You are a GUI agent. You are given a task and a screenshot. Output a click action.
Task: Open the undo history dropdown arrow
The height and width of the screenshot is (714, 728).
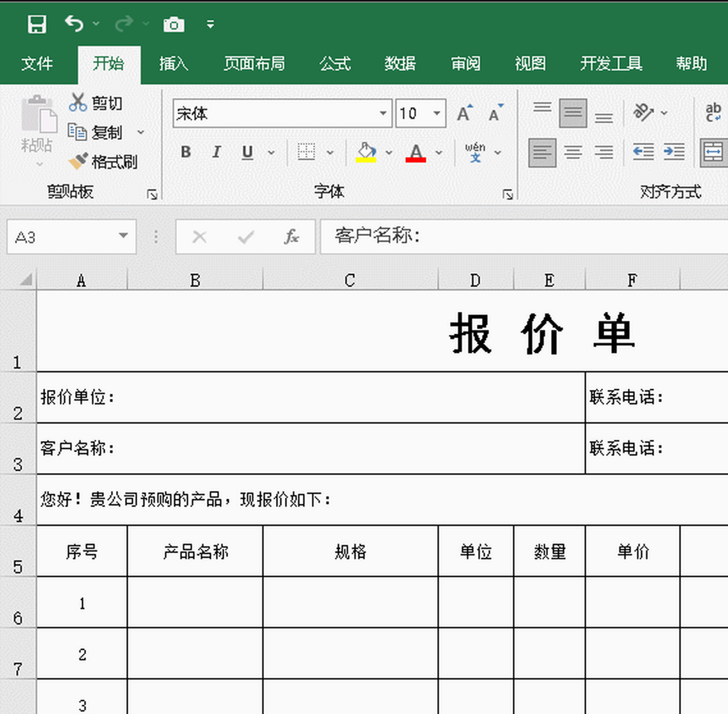point(96,24)
